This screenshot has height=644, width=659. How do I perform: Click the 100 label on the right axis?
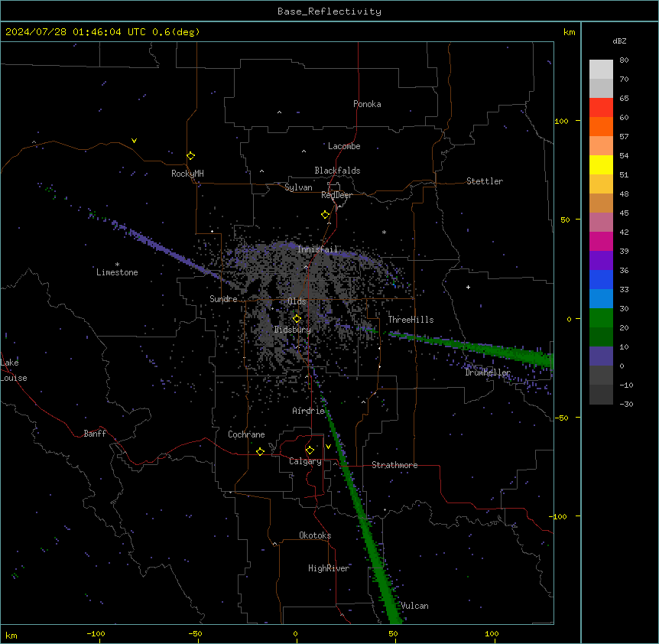(561, 121)
